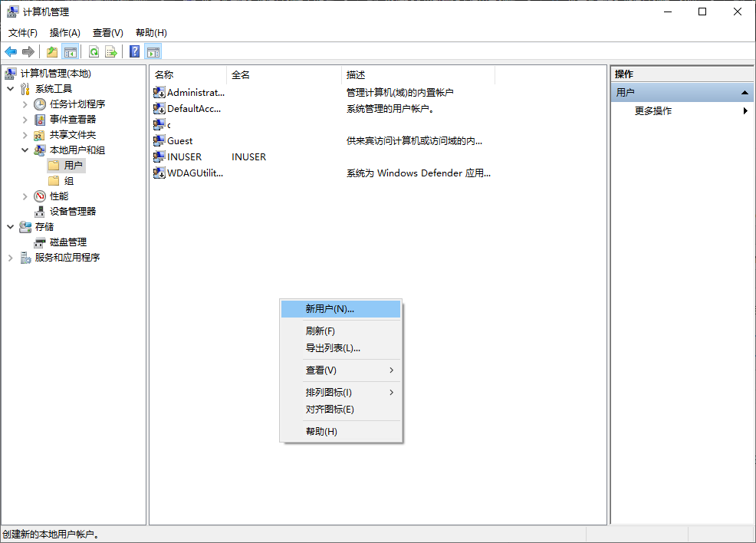Click the 供来宾访问计算机或访问域的内... description
The image size is (756, 543).
(x=414, y=141)
